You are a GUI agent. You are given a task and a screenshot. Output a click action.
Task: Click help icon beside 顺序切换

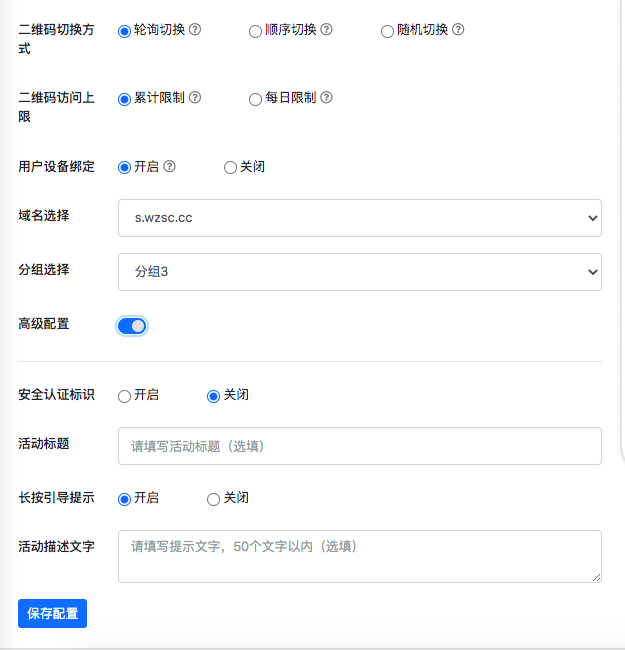[x=326, y=30]
